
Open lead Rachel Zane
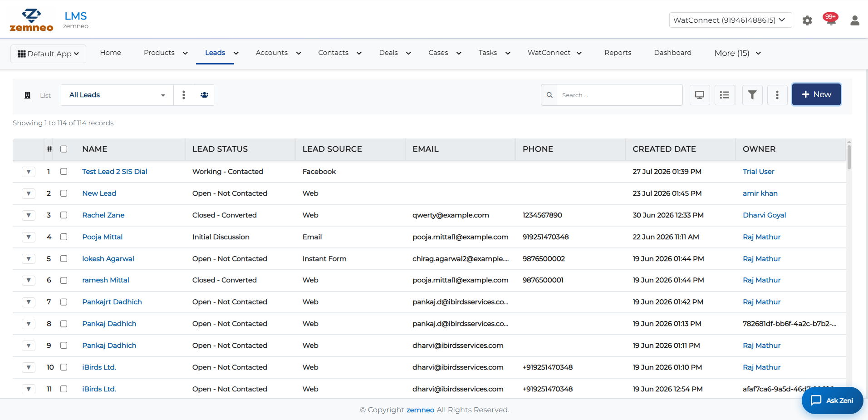[x=103, y=215]
